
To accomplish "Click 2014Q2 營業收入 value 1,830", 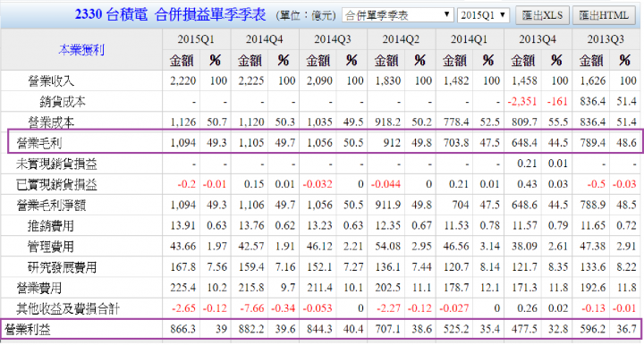I will click(x=387, y=80).
